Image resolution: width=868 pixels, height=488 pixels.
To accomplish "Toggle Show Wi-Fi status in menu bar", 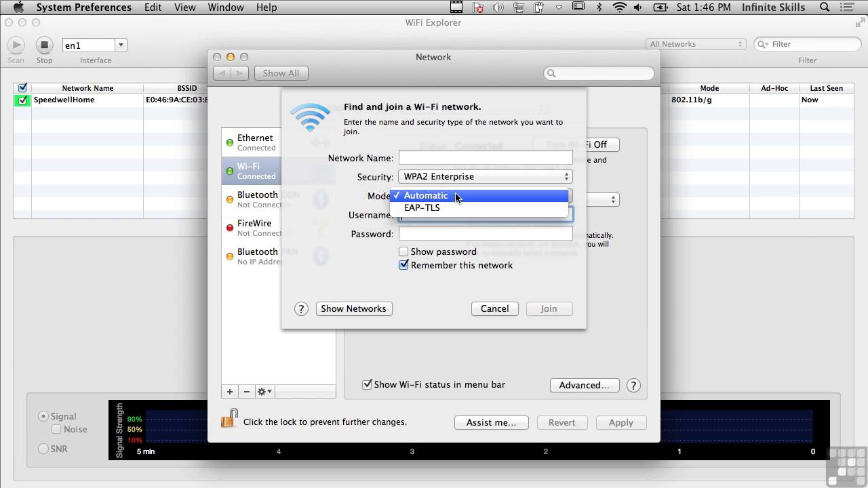I will coord(367,385).
